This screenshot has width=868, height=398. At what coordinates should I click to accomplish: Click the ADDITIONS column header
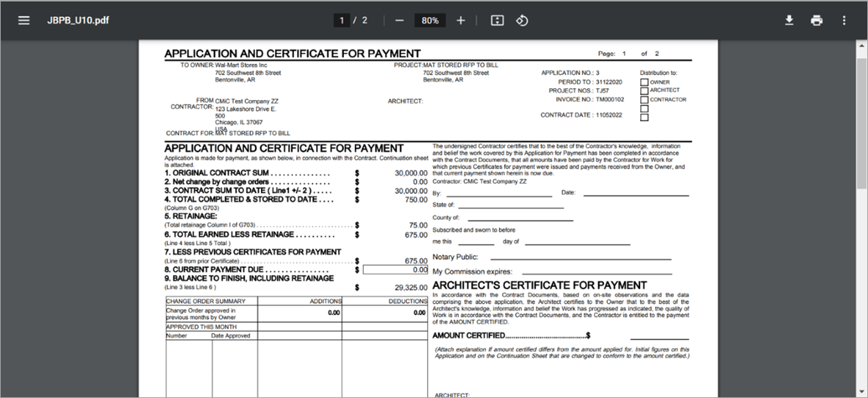point(325,301)
